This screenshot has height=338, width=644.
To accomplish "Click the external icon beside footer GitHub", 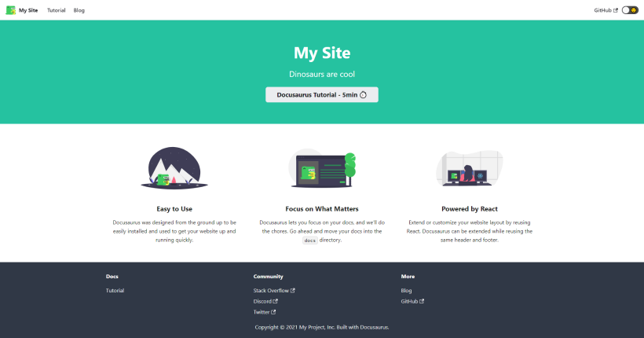I will (422, 301).
